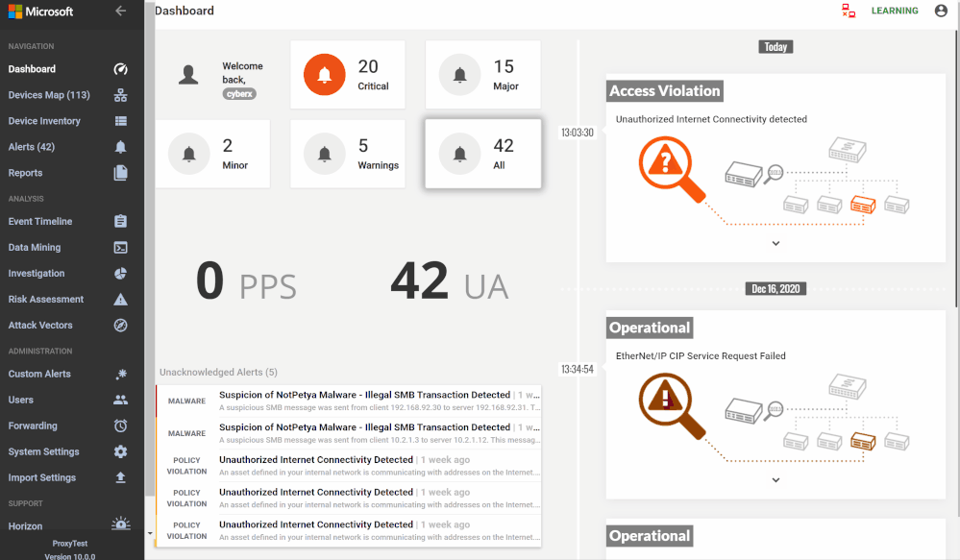The height and width of the screenshot is (560, 960).
Task: Click the Microsoft logo
Action: coord(40,11)
